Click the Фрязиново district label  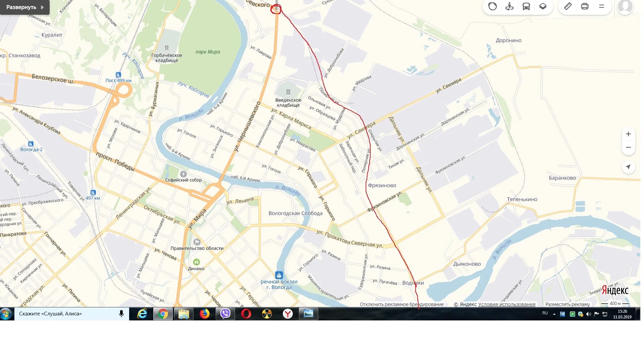coord(382,186)
